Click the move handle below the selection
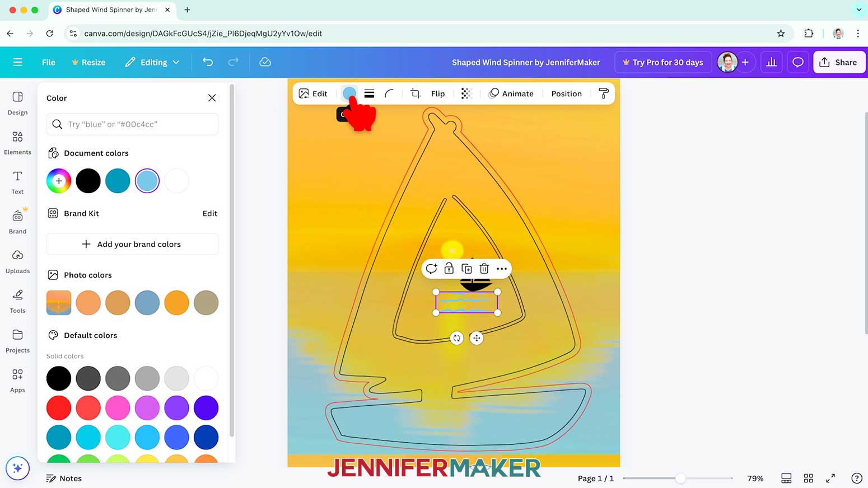This screenshot has height=488, width=868. (477, 338)
